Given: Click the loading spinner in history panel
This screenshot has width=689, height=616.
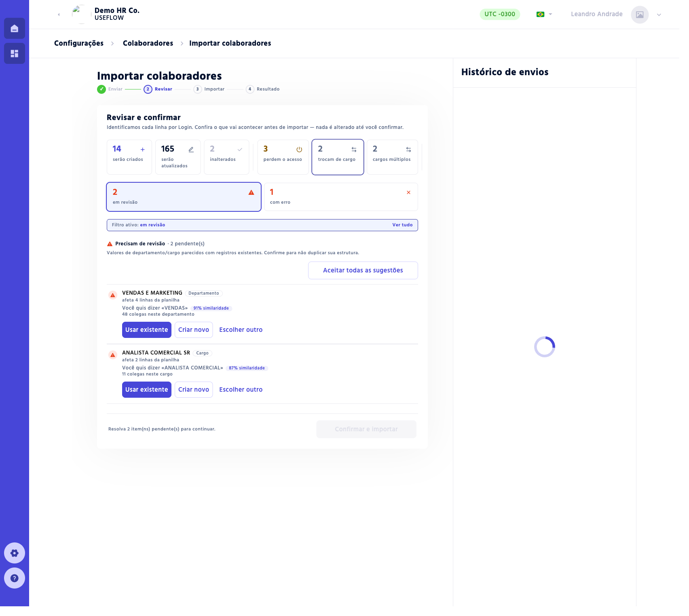Looking at the screenshot, I should [545, 347].
